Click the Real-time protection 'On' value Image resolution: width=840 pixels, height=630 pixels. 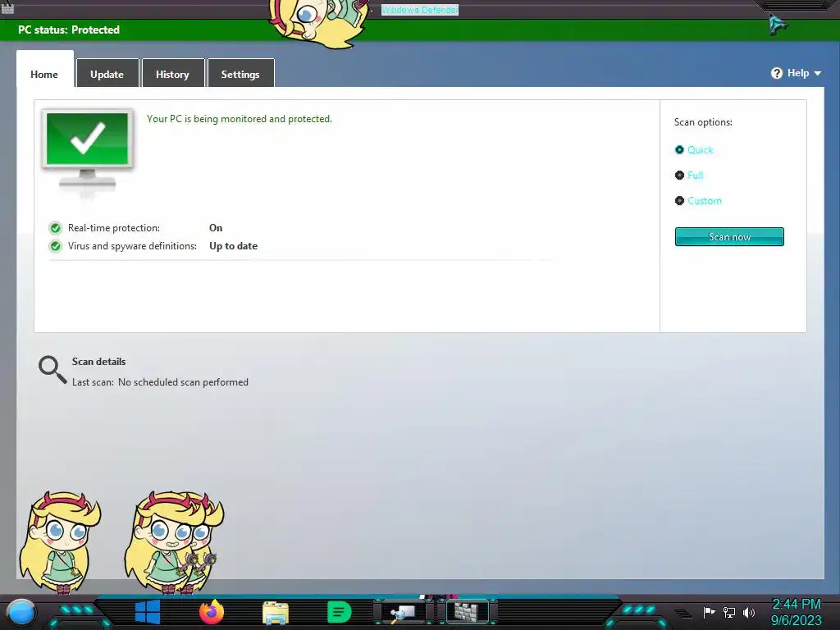click(216, 228)
